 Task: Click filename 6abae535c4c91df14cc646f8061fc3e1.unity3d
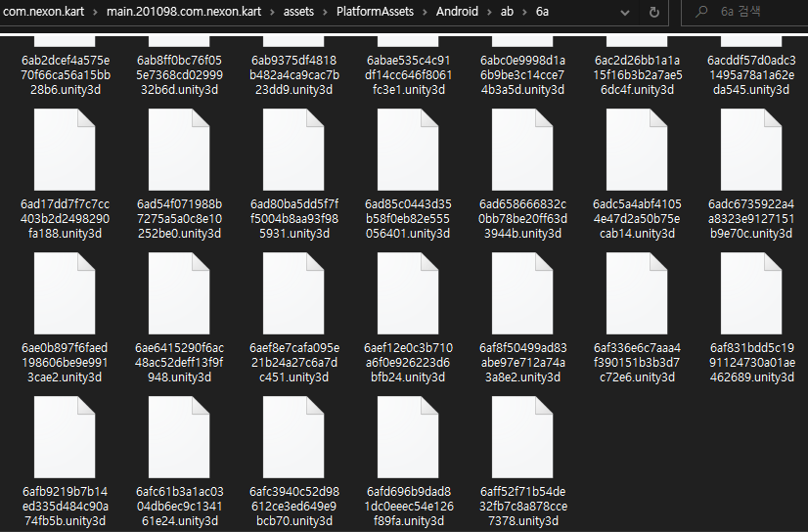click(408, 75)
